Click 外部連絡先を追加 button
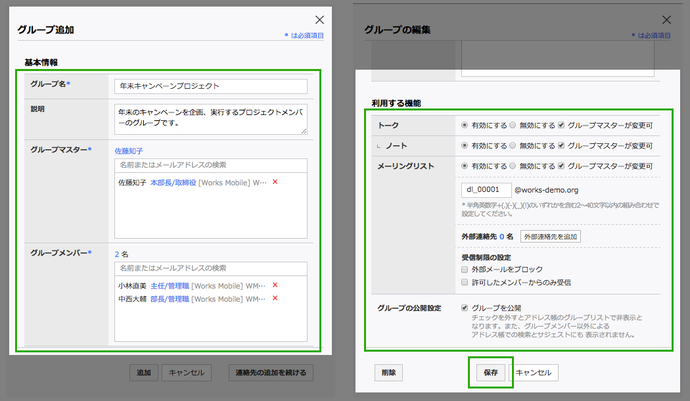The height and width of the screenshot is (401, 690). (x=551, y=236)
